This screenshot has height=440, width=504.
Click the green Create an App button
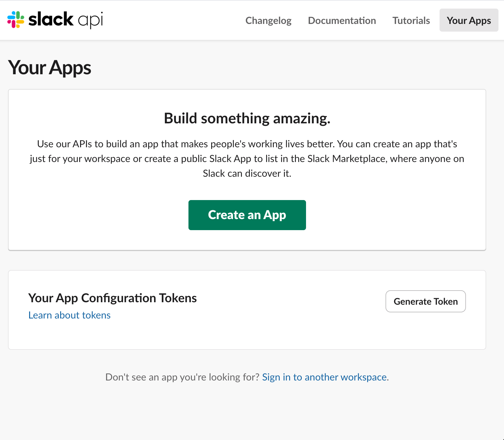pos(247,215)
